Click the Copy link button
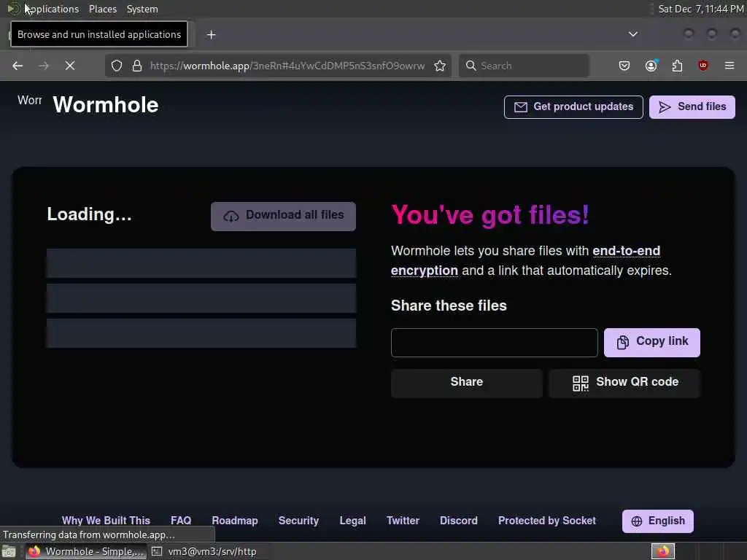The image size is (747, 560). pyautogui.click(x=652, y=343)
